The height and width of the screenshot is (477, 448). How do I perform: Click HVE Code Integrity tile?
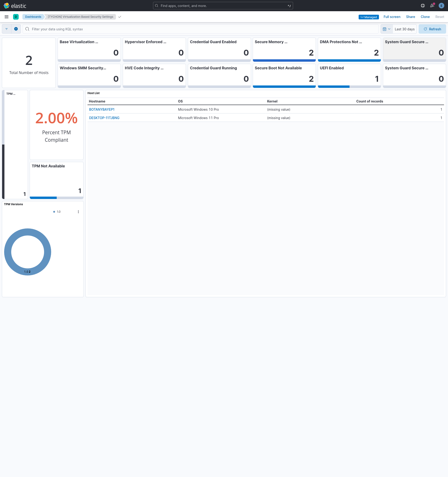coord(154,76)
